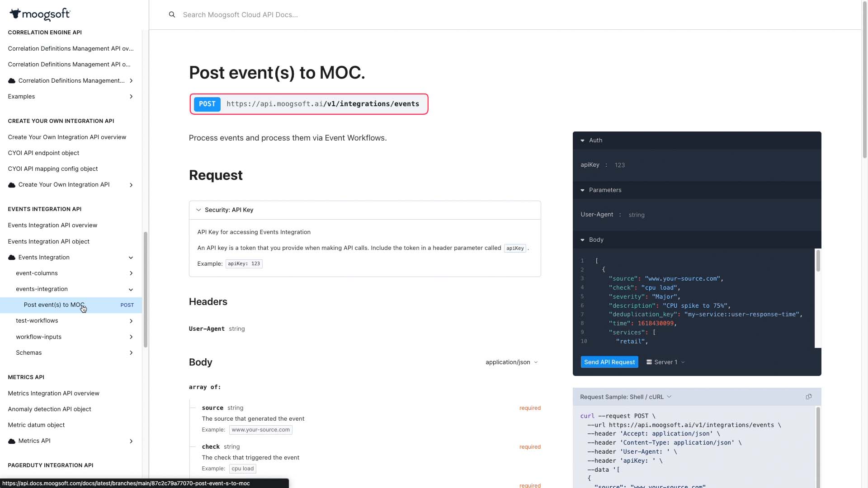Click the cpu load example value
The width and height of the screenshot is (868, 488).
(x=243, y=469)
